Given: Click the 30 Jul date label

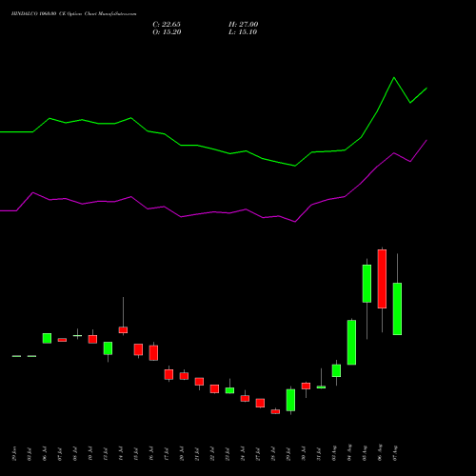Looking at the screenshot, I should pyautogui.click(x=304, y=453).
